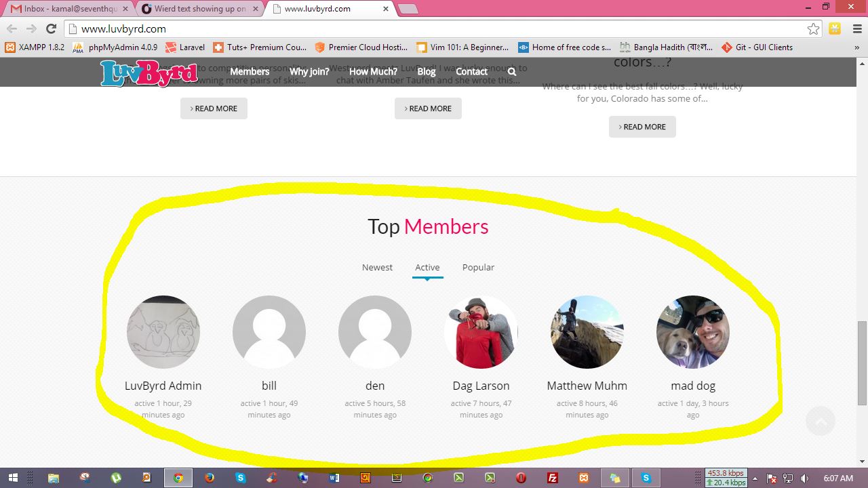The width and height of the screenshot is (868, 488).
Task: Open the Blog navigation link
Action: 427,72
